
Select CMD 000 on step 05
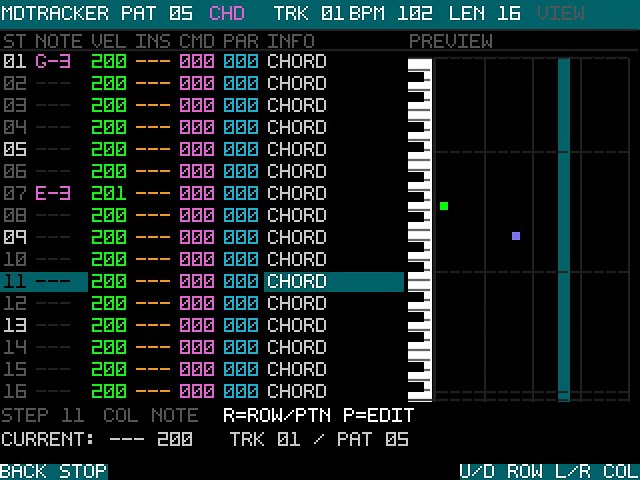point(197,149)
